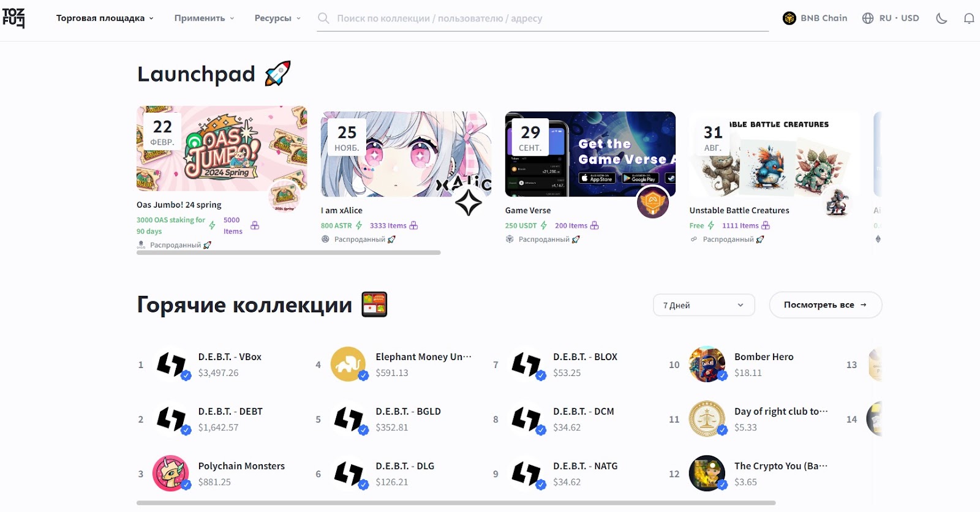Click the Polychain Monsters avatar icon
This screenshot has width=980, height=512.
(x=171, y=473)
